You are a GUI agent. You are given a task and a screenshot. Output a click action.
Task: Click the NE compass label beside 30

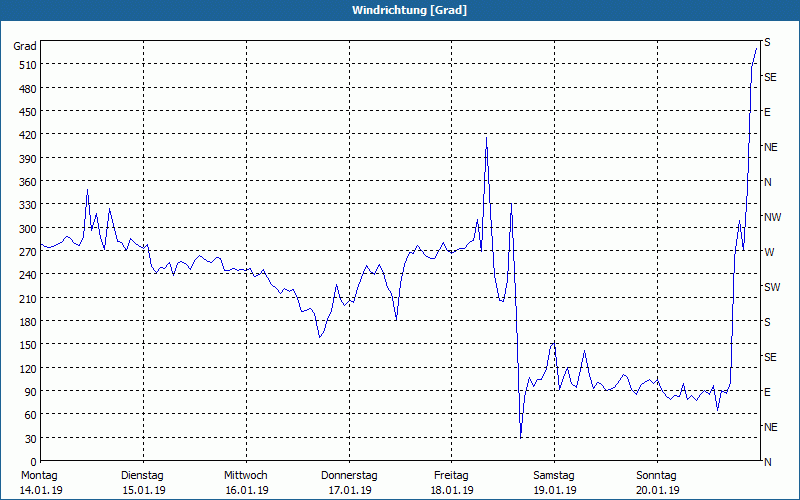(771, 427)
